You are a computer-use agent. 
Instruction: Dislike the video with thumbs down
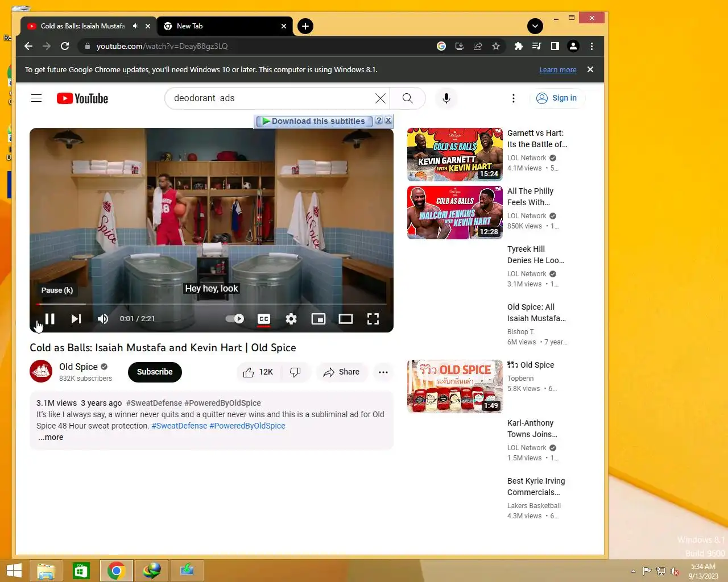295,372
